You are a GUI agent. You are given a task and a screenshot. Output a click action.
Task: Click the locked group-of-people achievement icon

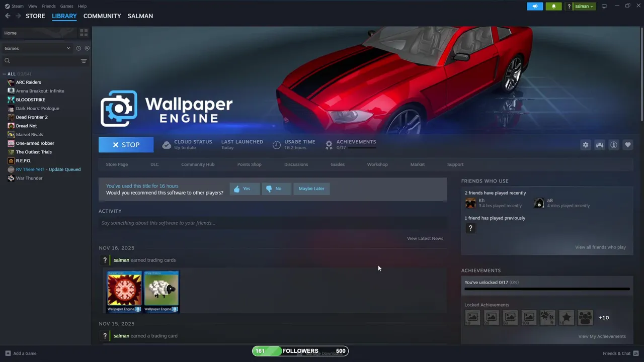click(x=585, y=317)
